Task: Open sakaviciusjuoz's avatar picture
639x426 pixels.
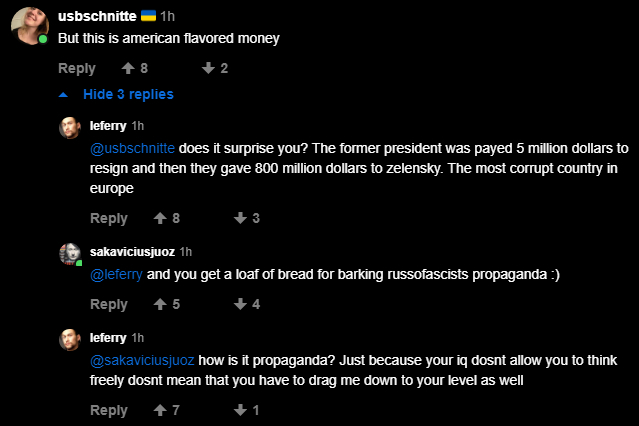Action: [70, 254]
